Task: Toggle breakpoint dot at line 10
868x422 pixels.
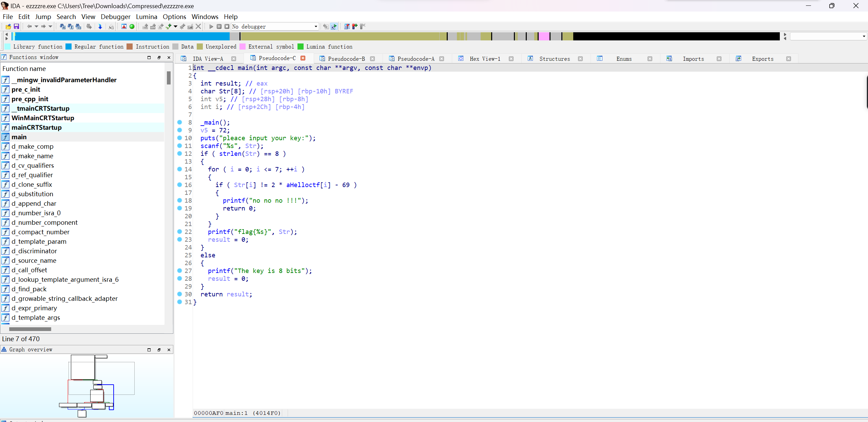Action: (180, 138)
